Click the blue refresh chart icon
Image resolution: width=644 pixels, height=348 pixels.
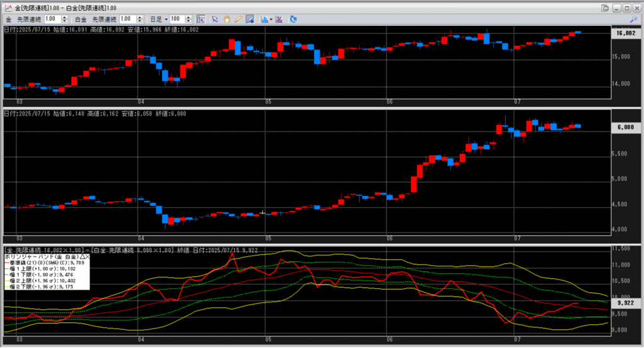pyautogui.click(x=293, y=19)
